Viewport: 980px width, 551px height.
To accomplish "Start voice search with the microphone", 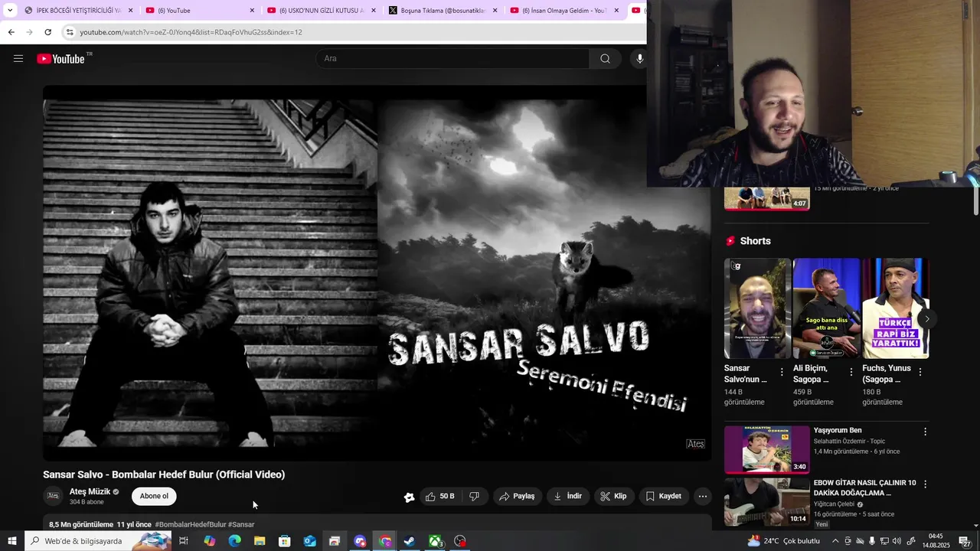I will pos(640,58).
